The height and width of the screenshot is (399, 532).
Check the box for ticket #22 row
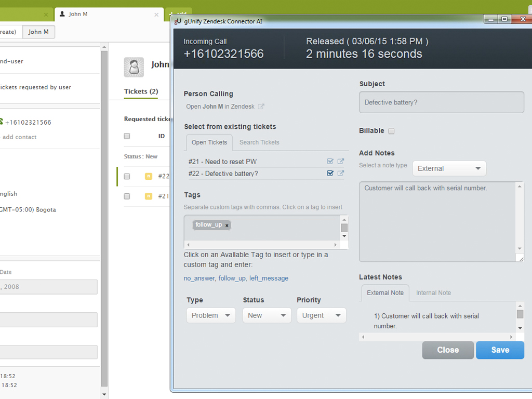[127, 176]
